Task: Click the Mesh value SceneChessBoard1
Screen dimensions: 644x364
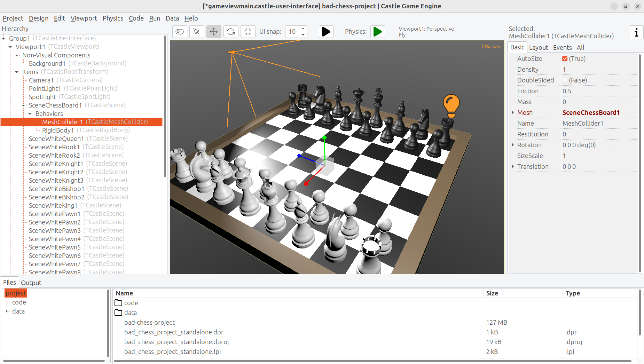Action: tap(599, 113)
